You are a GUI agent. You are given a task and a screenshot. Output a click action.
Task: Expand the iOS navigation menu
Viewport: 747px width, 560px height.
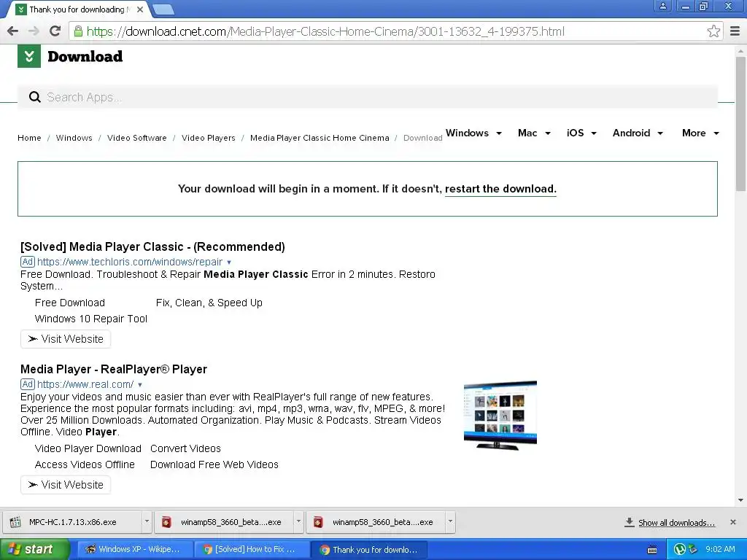click(x=581, y=133)
